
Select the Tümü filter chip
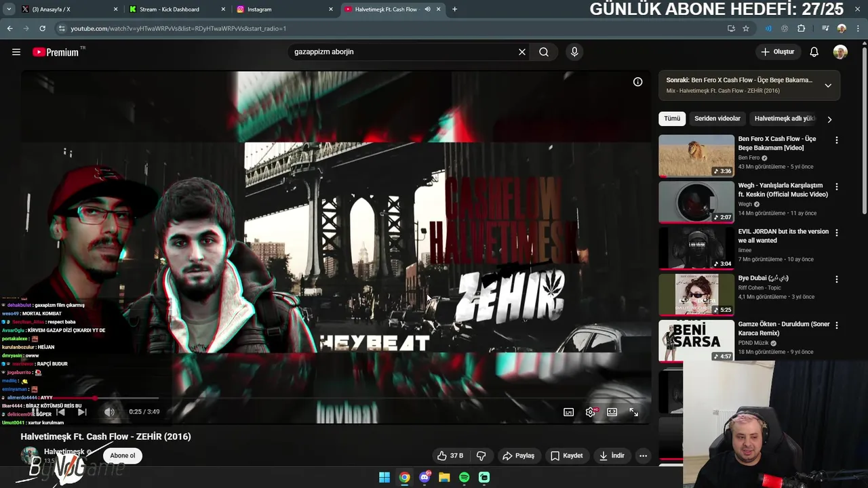[x=672, y=119]
